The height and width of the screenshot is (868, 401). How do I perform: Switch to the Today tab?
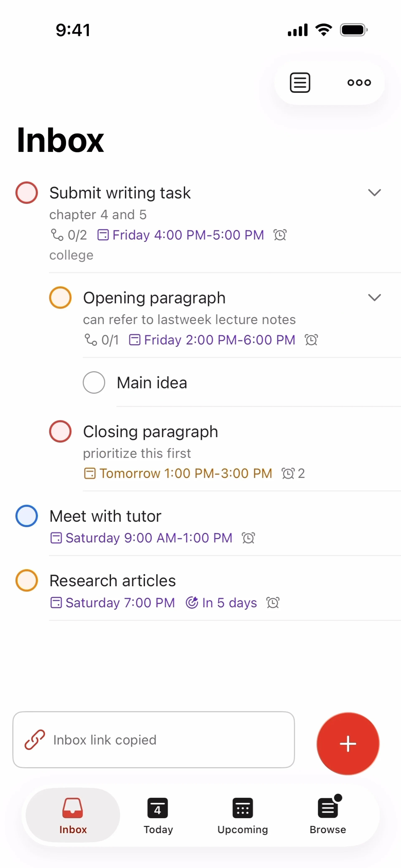(x=158, y=815)
